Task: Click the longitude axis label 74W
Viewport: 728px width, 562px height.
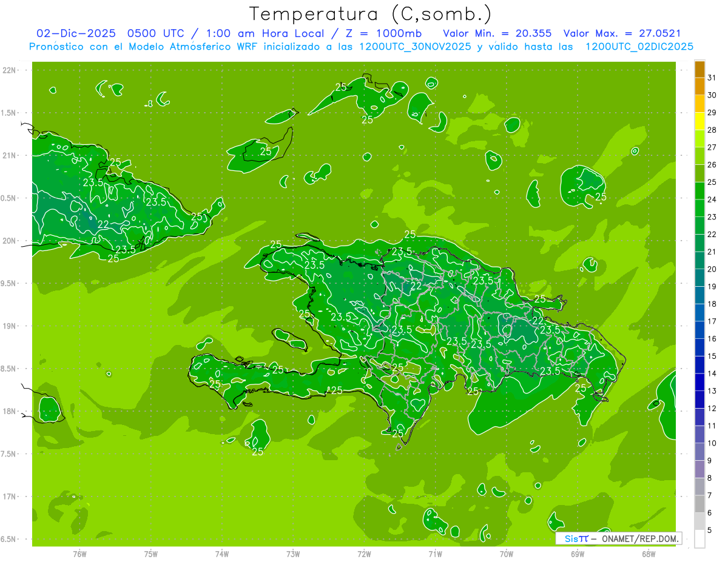Action: click(222, 554)
